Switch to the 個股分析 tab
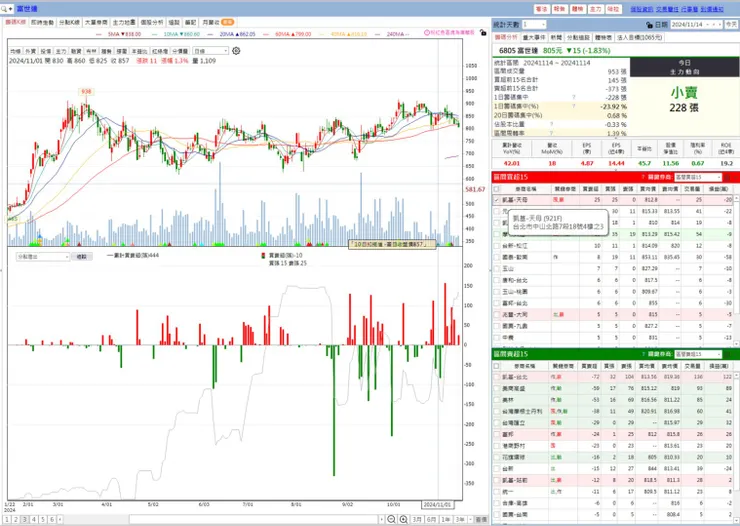The height and width of the screenshot is (526, 740). [x=151, y=22]
